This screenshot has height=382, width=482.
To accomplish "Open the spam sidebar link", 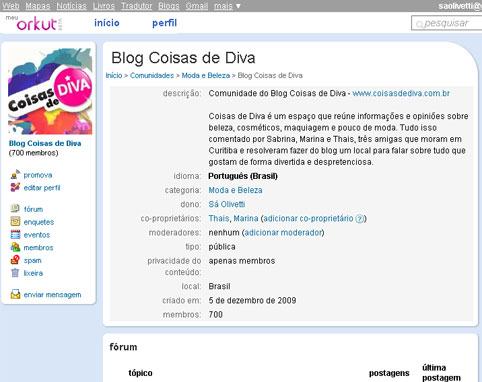I will (x=32, y=260).
